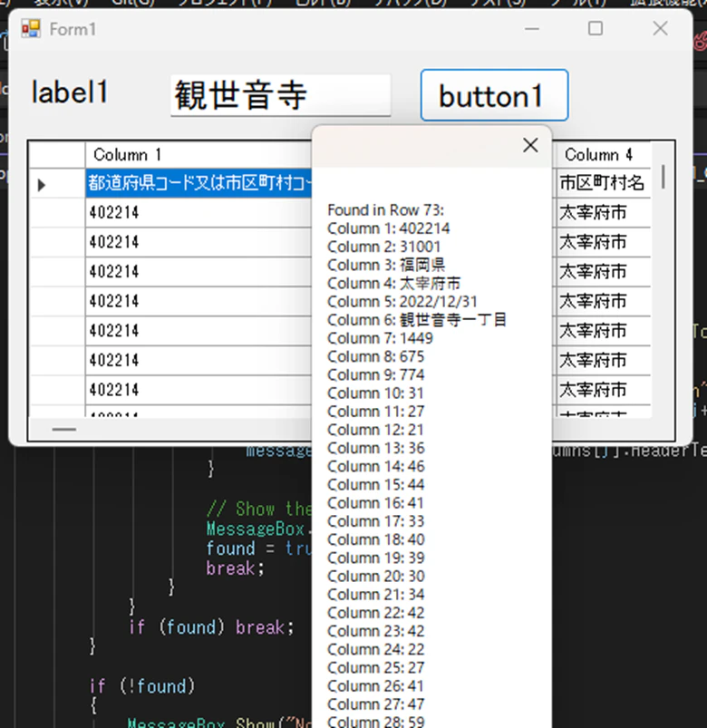This screenshot has height=728, width=707.
Task: Click 'Found in Row 73:' text
Action: click(386, 210)
